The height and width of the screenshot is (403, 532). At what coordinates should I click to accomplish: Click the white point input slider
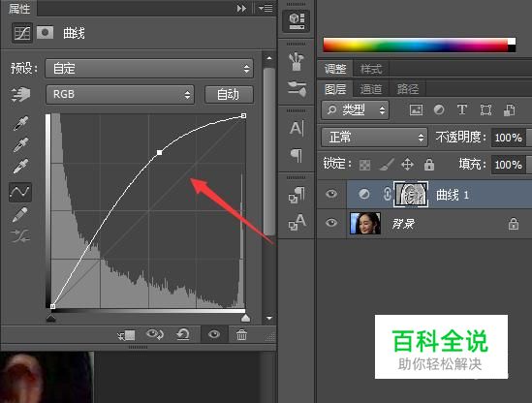(245, 318)
